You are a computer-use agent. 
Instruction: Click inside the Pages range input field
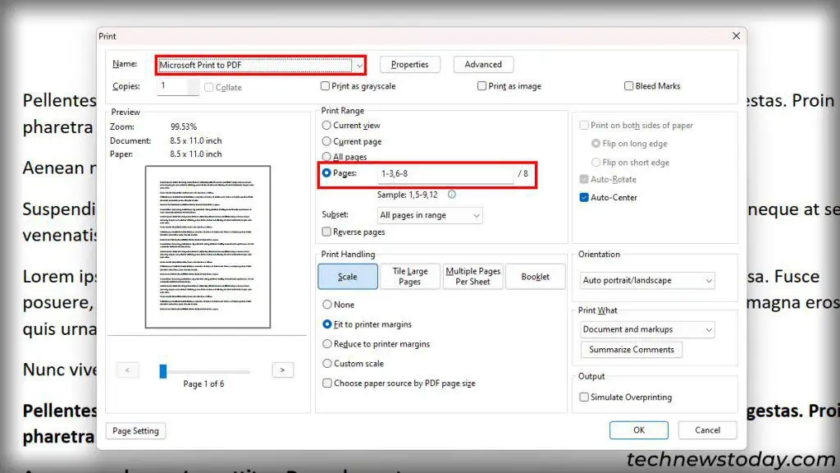point(445,174)
